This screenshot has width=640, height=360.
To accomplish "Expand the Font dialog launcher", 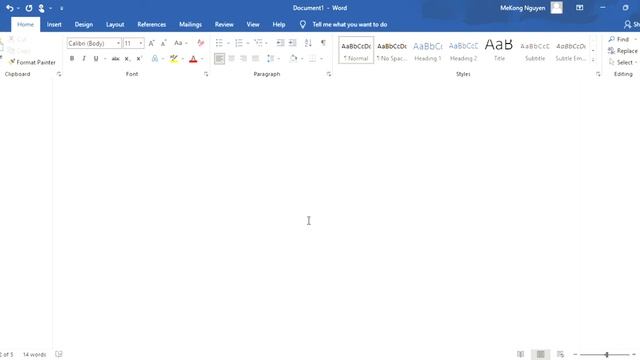I will click(206, 74).
